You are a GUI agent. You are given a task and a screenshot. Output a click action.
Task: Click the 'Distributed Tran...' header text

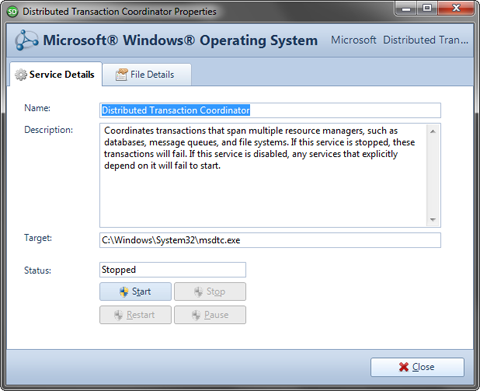(x=426, y=40)
